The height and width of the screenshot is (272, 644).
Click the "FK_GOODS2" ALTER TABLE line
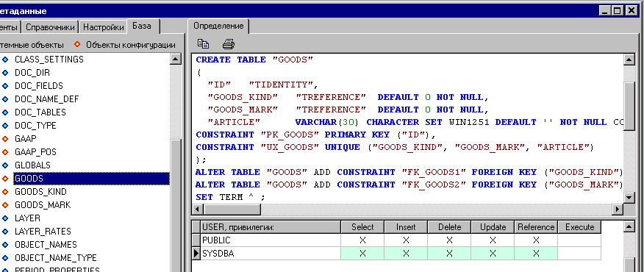point(409,185)
